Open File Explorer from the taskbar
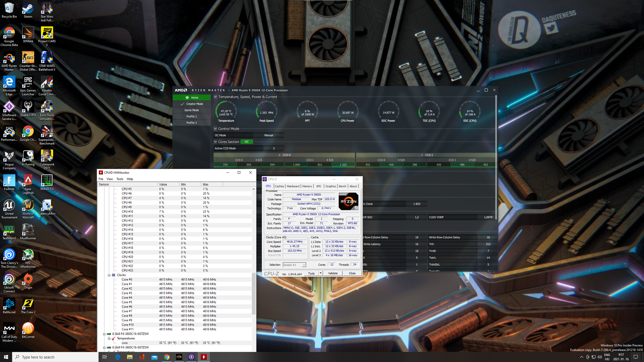 (130, 357)
